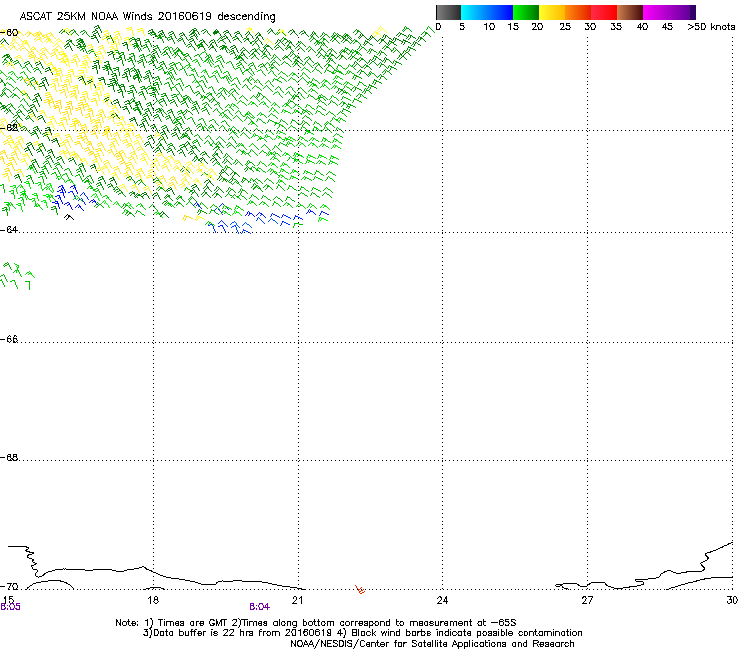
Task: Click the purple '8:05' swath time label
Action: (10, 607)
